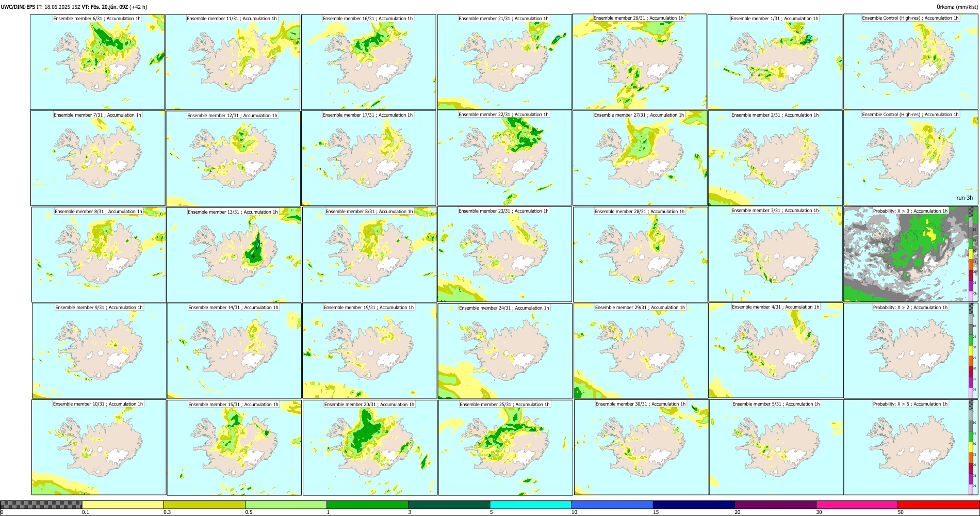The image size is (980, 516).
Task: Click the red 50+ legend swatch
Action: tap(938, 505)
